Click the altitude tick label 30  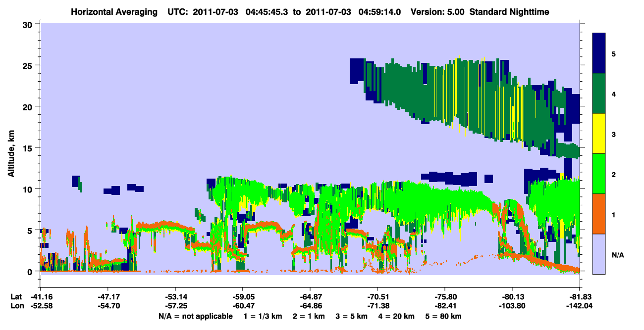[29, 24]
